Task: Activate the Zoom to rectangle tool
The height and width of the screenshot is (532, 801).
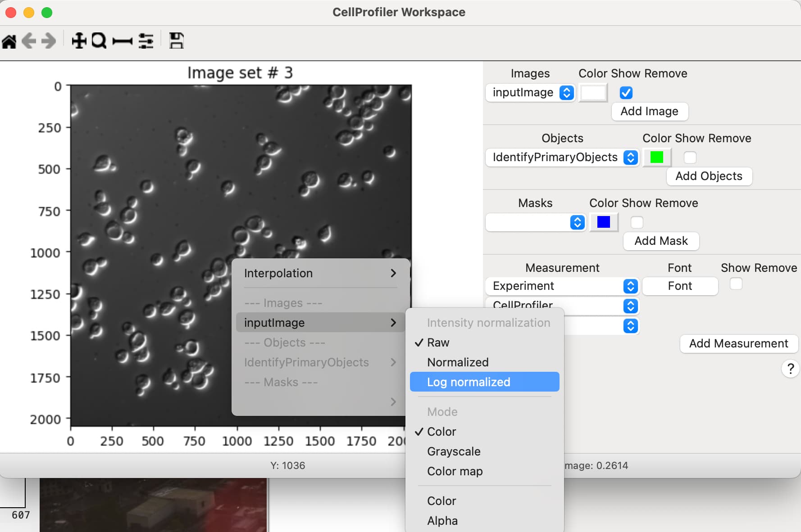Action: [x=99, y=40]
